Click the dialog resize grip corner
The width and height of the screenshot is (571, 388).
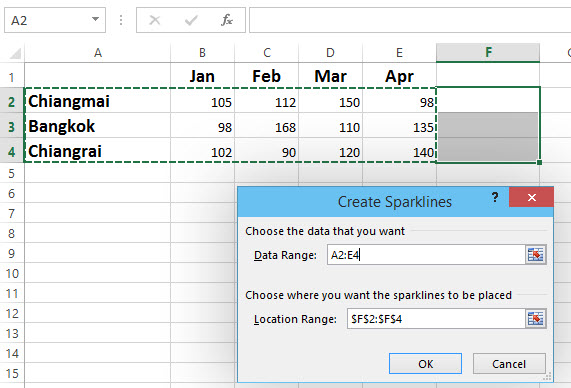coord(547,377)
